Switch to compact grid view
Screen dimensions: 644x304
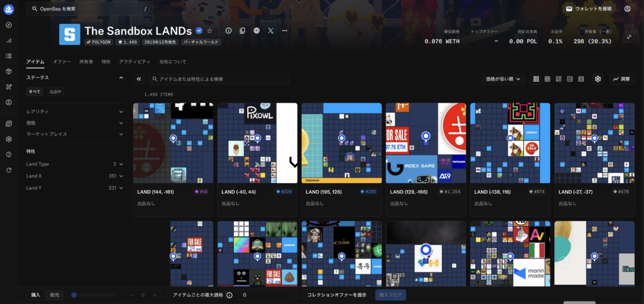(547, 79)
